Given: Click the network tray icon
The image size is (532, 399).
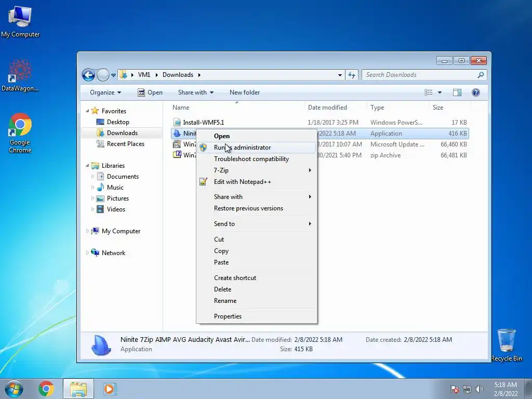Looking at the screenshot, I should coord(467,389).
